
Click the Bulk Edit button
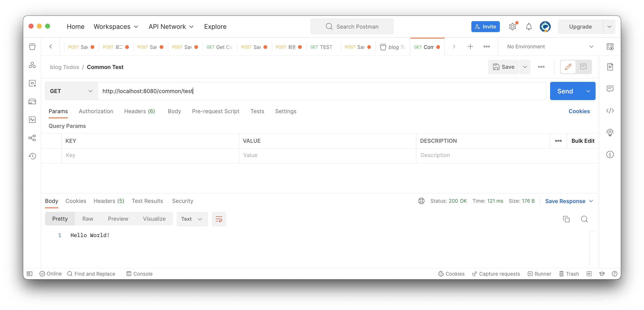click(x=583, y=141)
